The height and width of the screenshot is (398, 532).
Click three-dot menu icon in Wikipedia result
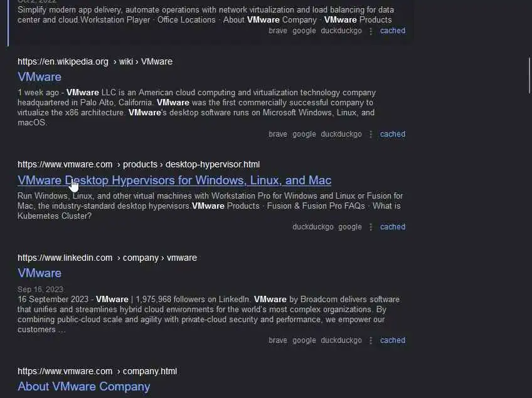[x=371, y=135]
